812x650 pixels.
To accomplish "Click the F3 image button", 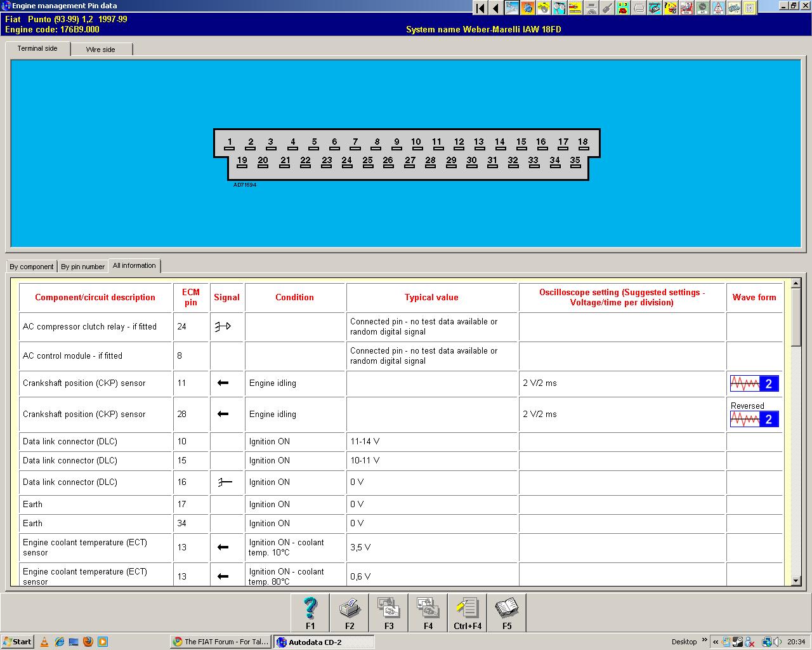I will 389,613.
